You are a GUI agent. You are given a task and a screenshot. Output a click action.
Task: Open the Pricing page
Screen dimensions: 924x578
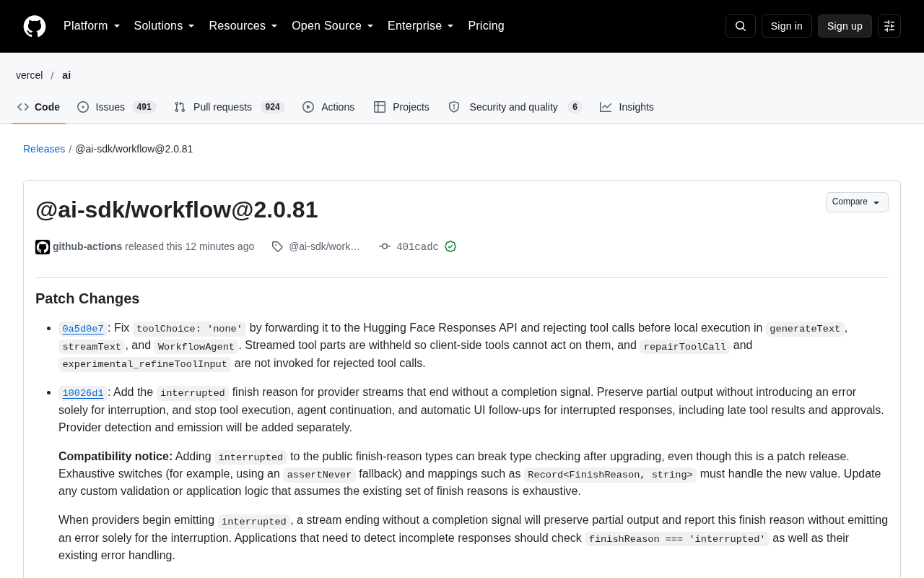point(486,26)
